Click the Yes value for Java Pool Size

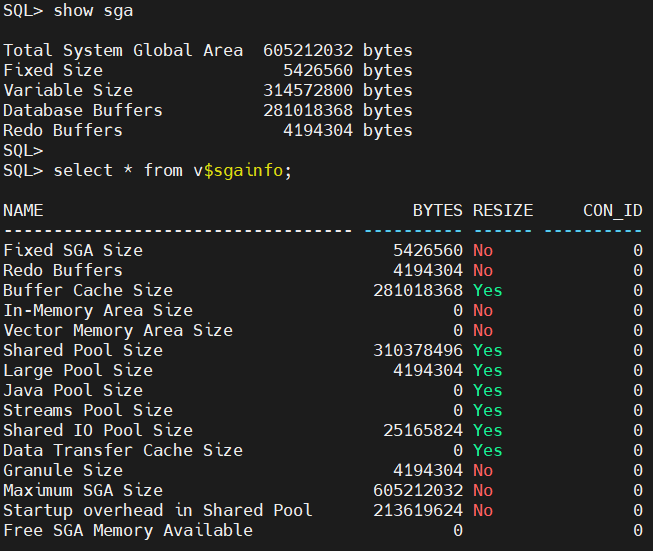pos(487,390)
